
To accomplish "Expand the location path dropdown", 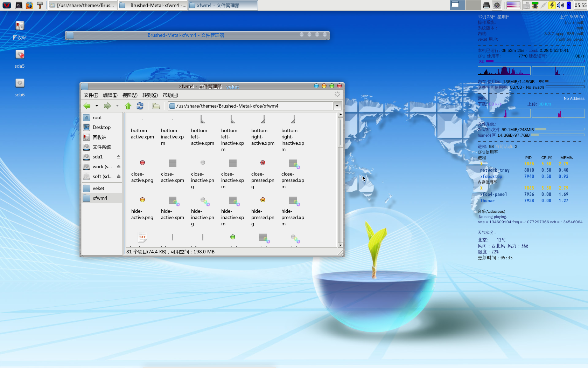I will pyautogui.click(x=337, y=106).
